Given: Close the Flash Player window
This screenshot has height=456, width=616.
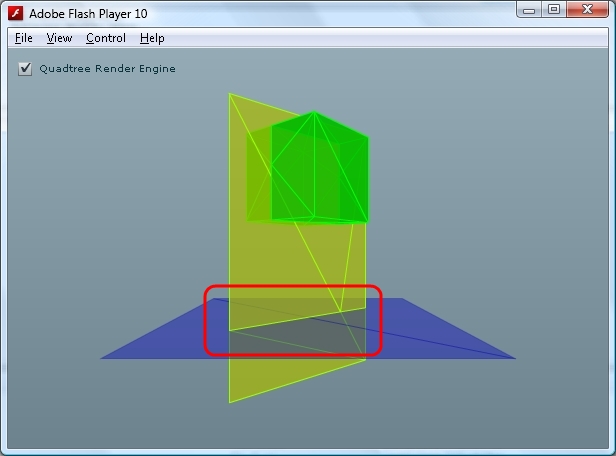Looking at the screenshot, I should coord(587,10).
